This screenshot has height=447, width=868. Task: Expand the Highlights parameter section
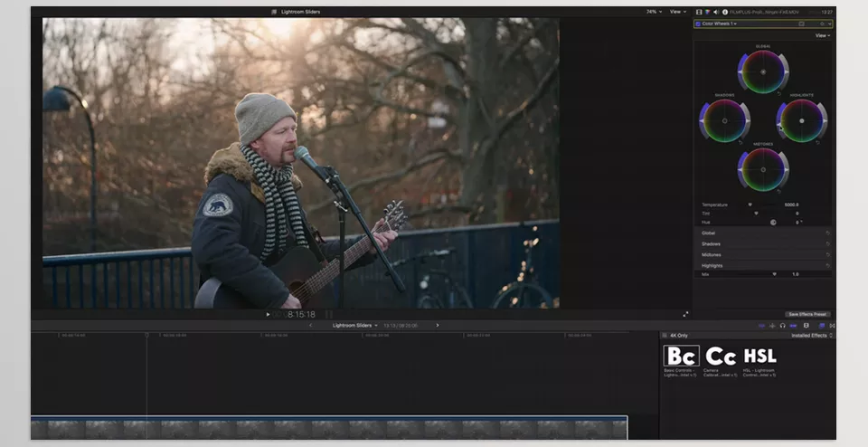[712, 266]
